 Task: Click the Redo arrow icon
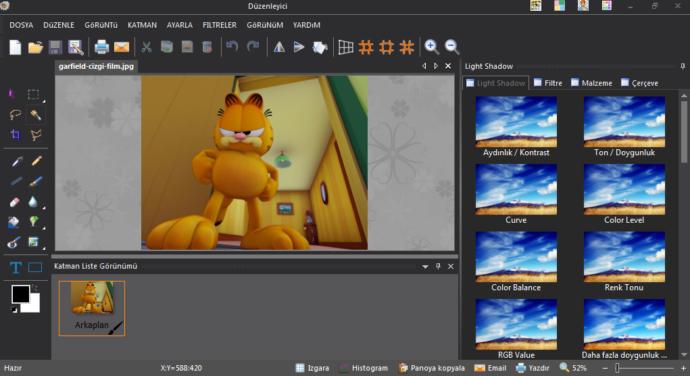(253, 46)
